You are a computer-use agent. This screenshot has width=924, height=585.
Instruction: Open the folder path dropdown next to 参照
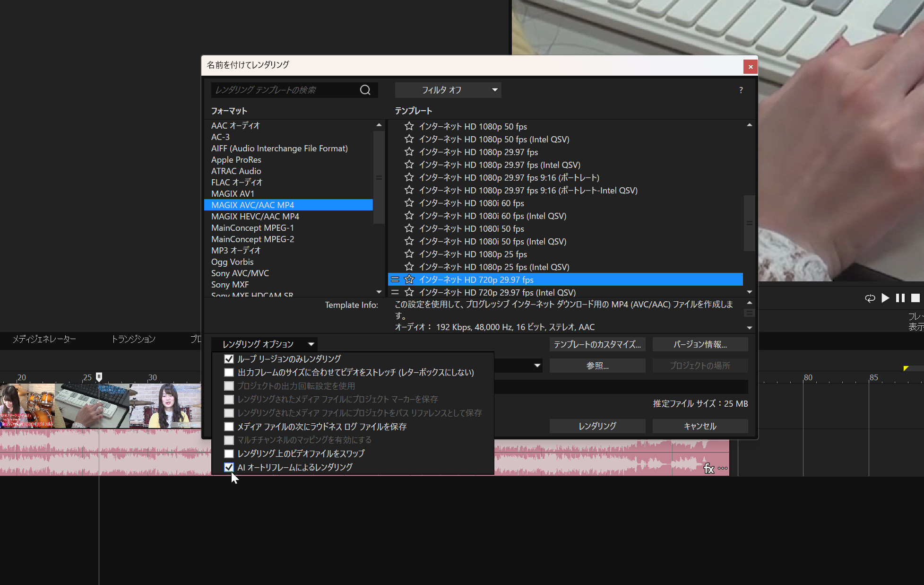(537, 365)
